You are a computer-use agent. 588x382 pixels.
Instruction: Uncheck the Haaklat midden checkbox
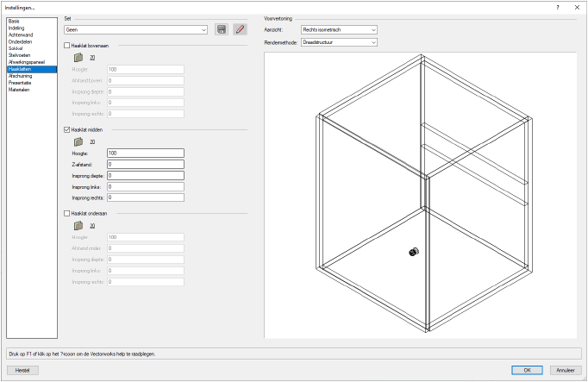coord(66,129)
